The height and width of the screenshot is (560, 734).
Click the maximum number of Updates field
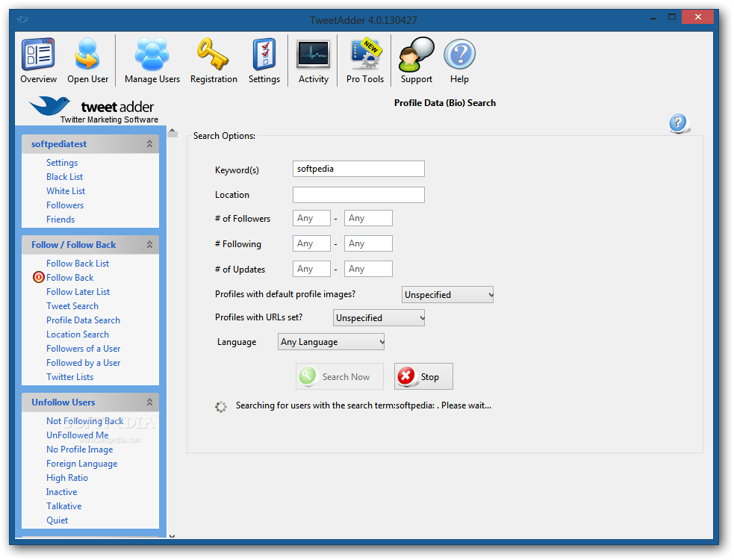pos(368,269)
